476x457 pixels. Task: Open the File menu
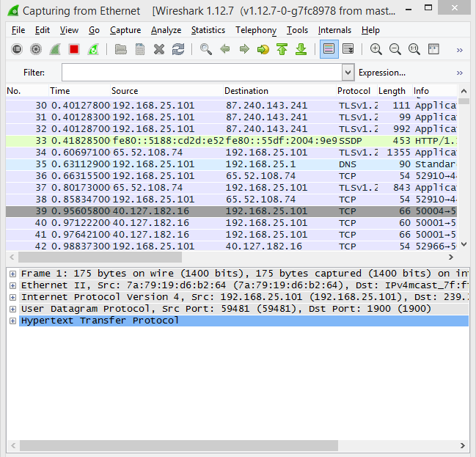click(18, 30)
